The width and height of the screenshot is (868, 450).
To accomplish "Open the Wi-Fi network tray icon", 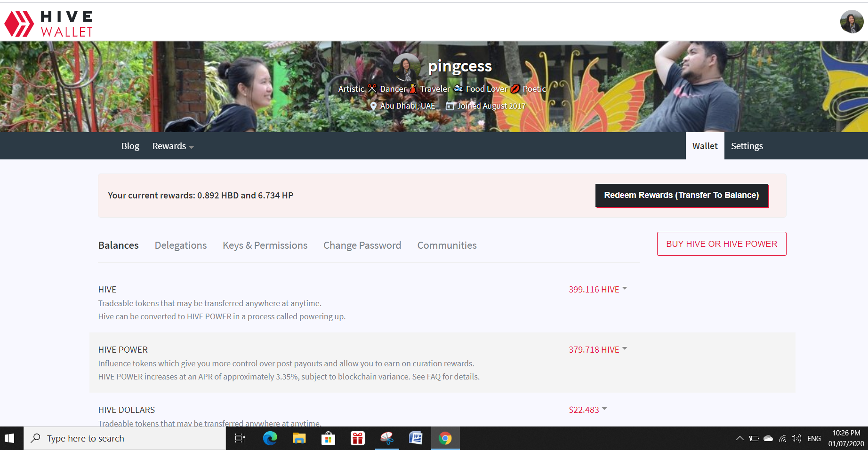I will (782, 438).
